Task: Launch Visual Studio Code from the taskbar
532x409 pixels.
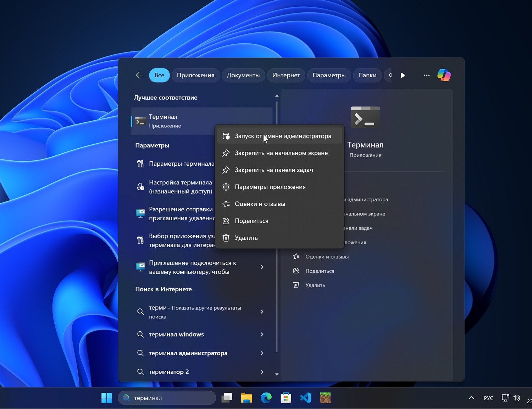Action: (305, 398)
